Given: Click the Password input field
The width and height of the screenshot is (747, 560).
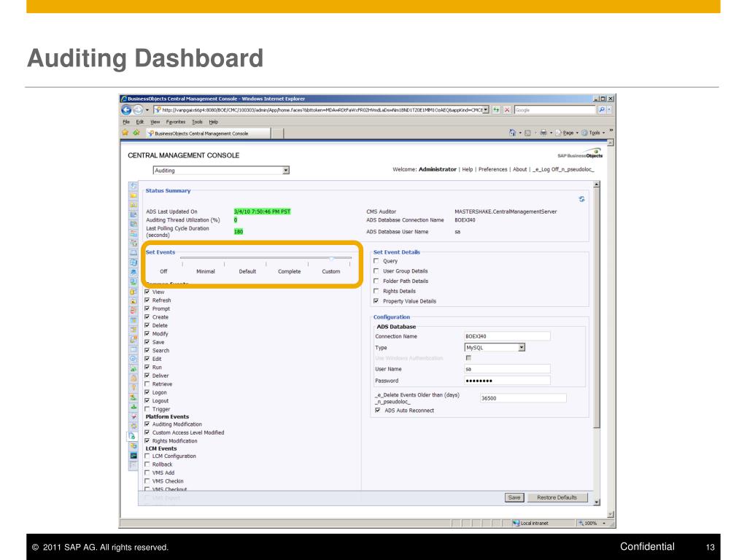Looking at the screenshot, I should pos(508,381).
